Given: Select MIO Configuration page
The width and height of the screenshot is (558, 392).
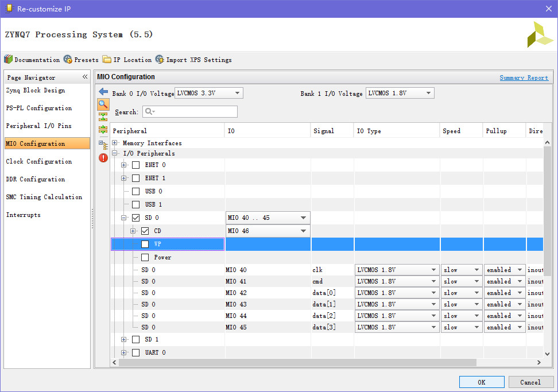Looking at the screenshot, I should [x=47, y=143].
